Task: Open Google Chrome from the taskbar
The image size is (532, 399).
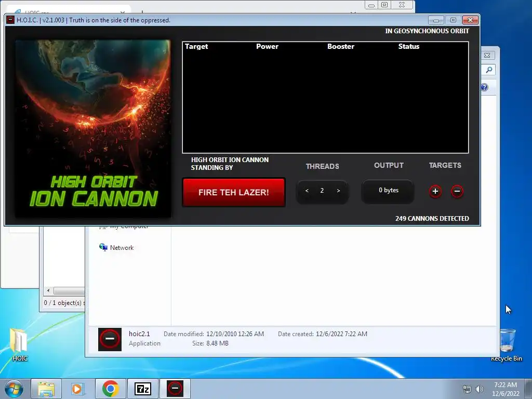Action: (110, 389)
